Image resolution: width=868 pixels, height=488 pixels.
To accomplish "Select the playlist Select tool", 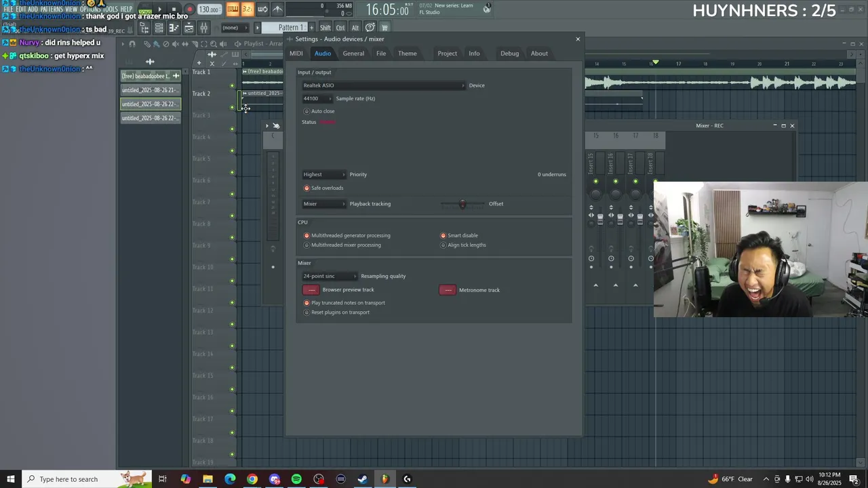I will click(x=204, y=44).
